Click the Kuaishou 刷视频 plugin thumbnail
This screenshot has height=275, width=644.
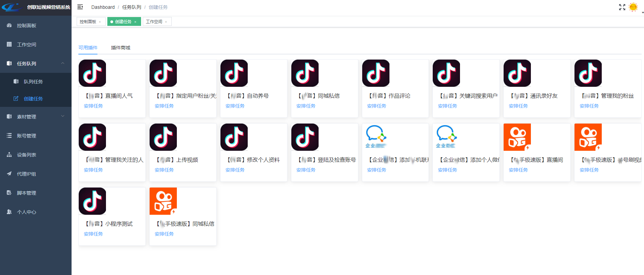pyautogui.click(x=588, y=137)
